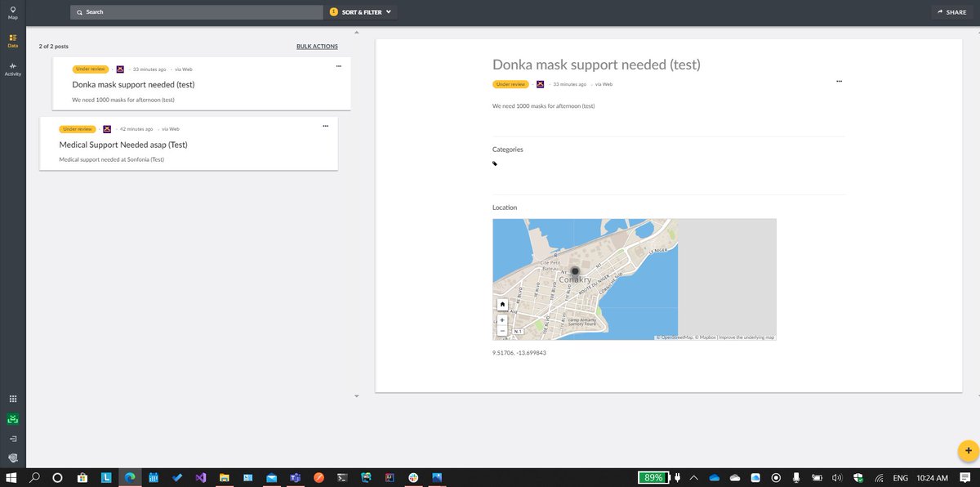The image size is (980, 487).
Task: Click the location marker on Conakry map
Action: (x=575, y=271)
